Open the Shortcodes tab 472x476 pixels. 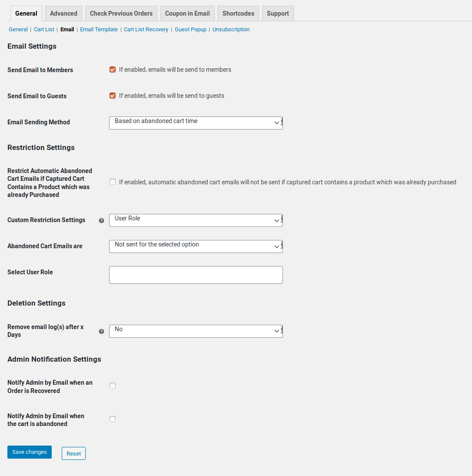click(x=238, y=13)
